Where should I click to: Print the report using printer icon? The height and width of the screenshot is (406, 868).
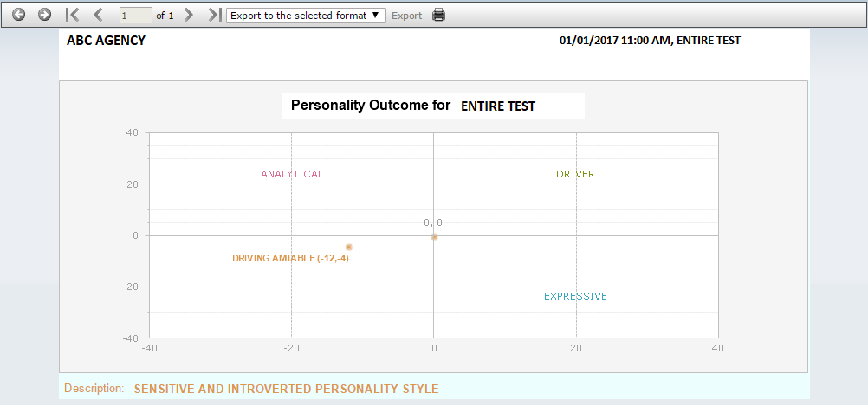coord(439,15)
